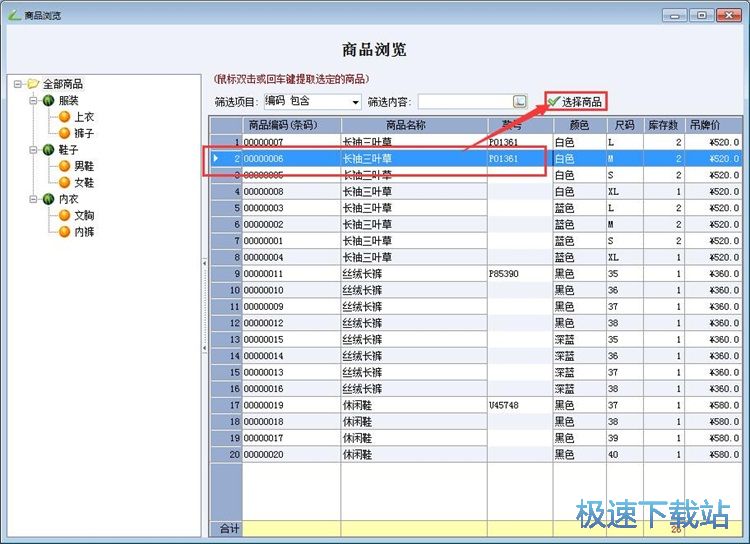Click the orange icon beside 男鞋

(65, 166)
